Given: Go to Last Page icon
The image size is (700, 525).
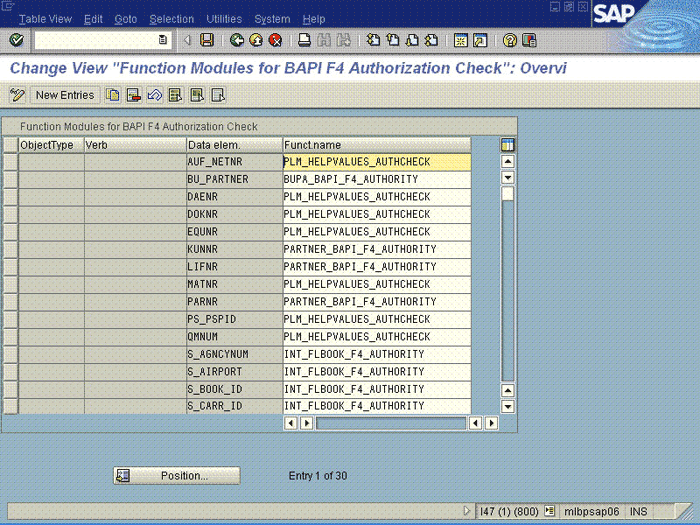Looking at the screenshot, I should click(431, 40).
